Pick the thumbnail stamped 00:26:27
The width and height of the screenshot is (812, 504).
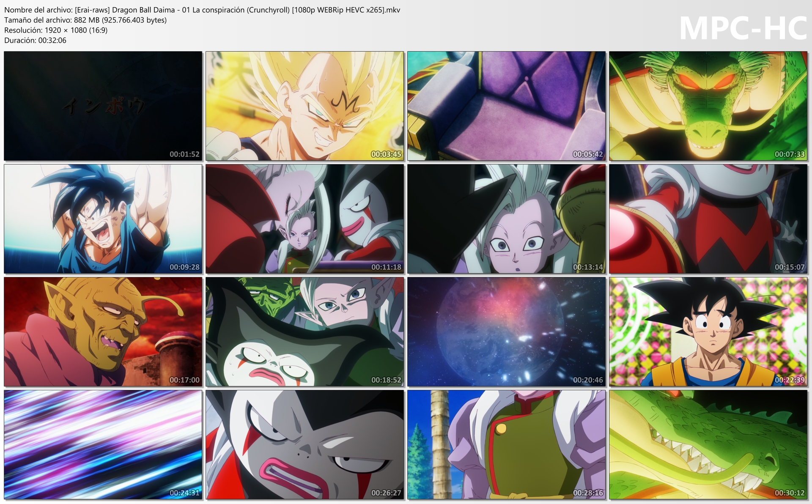(305, 445)
